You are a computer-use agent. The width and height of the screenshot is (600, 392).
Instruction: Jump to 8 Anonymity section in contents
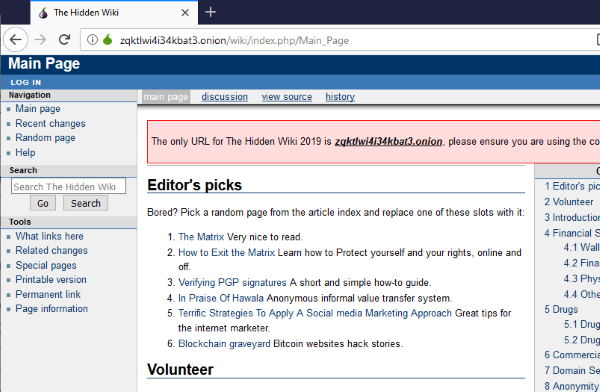coord(572,386)
